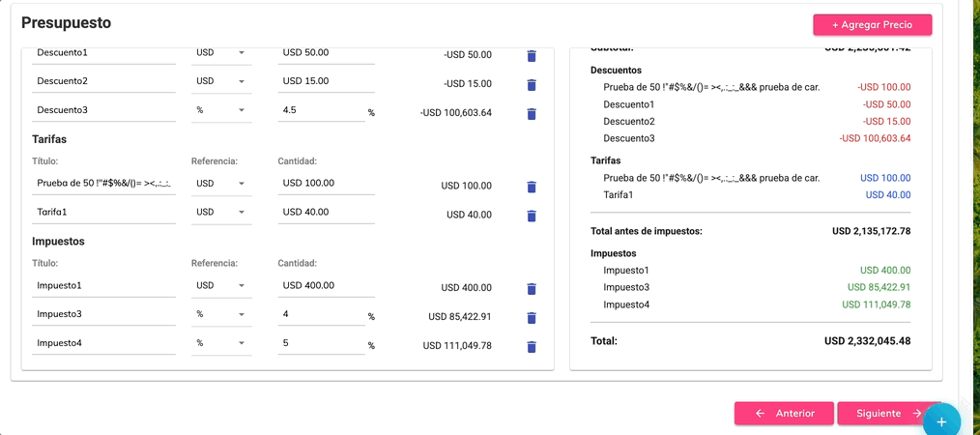Delete the Descuento2 row with trash icon
The width and height of the screenshot is (980, 435).
[x=531, y=84]
